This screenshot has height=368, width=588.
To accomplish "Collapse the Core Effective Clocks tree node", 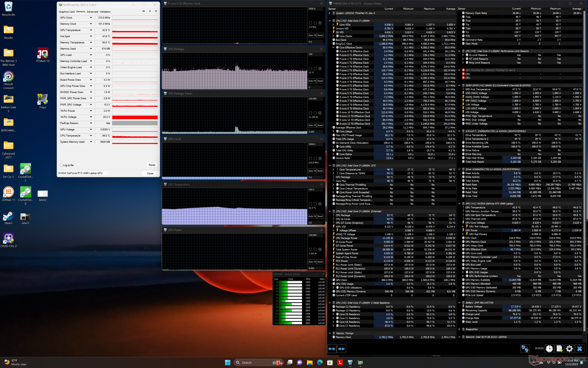I will click(334, 48).
